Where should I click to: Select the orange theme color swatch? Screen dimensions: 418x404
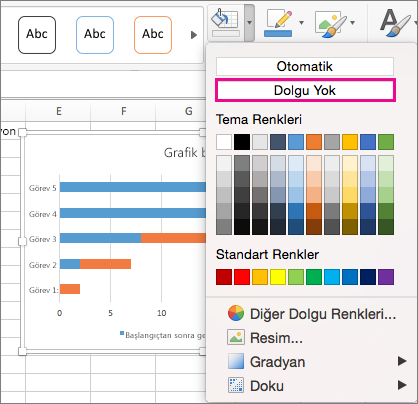(x=314, y=142)
